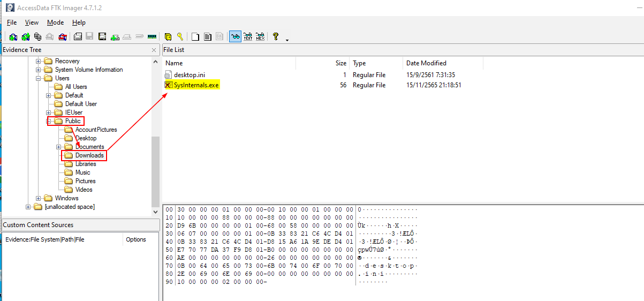Click SysInternals.exe date 15/11/2565 21:18:51
This screenshot has height=301, width=644.
(434, 85)
